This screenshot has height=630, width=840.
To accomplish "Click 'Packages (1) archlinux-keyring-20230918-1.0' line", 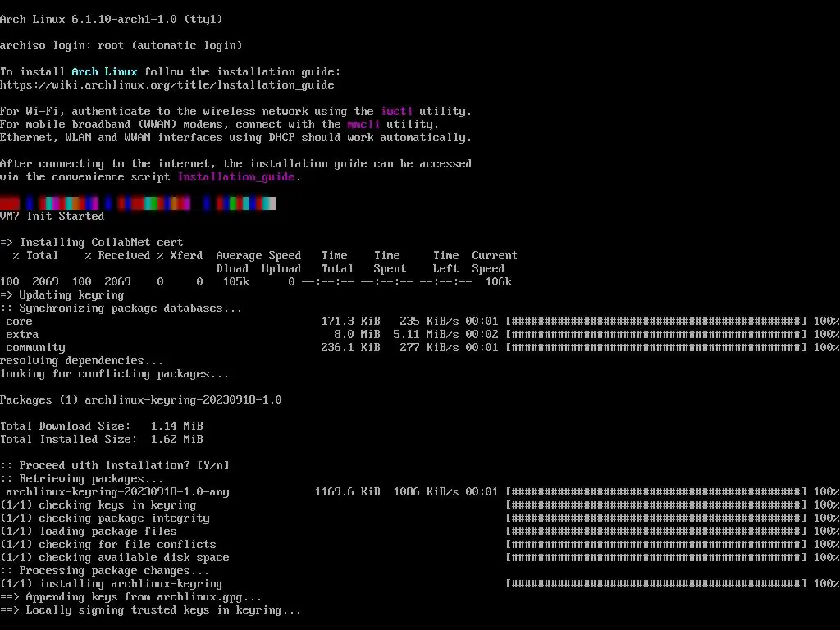I will 141,399.
